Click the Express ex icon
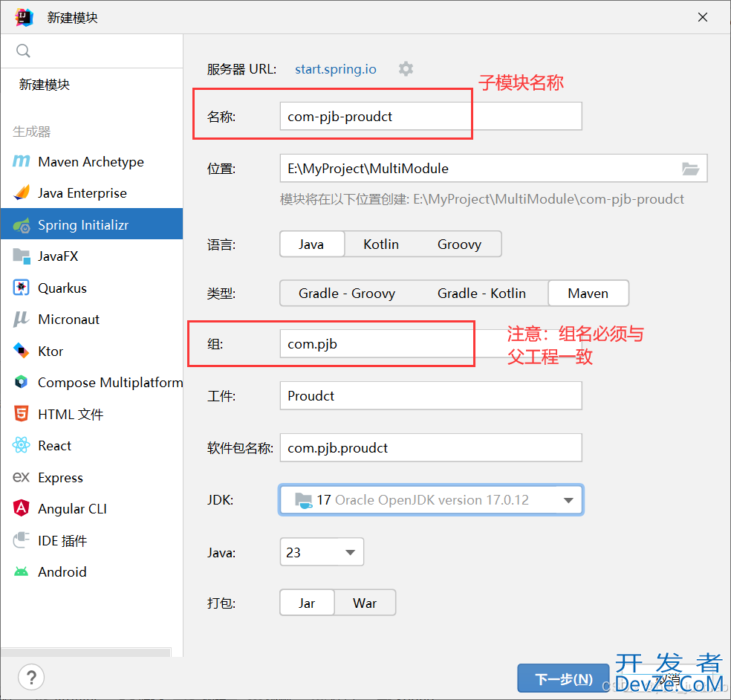The height and width of the screenshot is (700, 731). tap(21, 477)
